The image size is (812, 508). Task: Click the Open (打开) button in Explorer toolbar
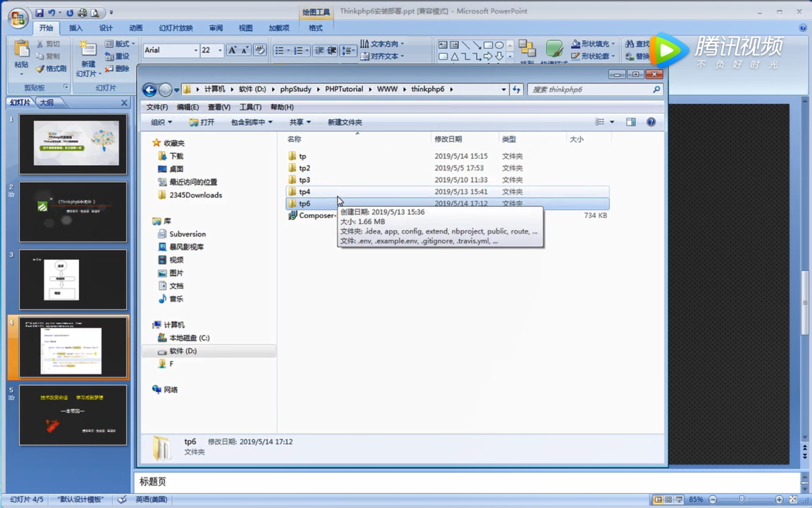coord(202,122)
